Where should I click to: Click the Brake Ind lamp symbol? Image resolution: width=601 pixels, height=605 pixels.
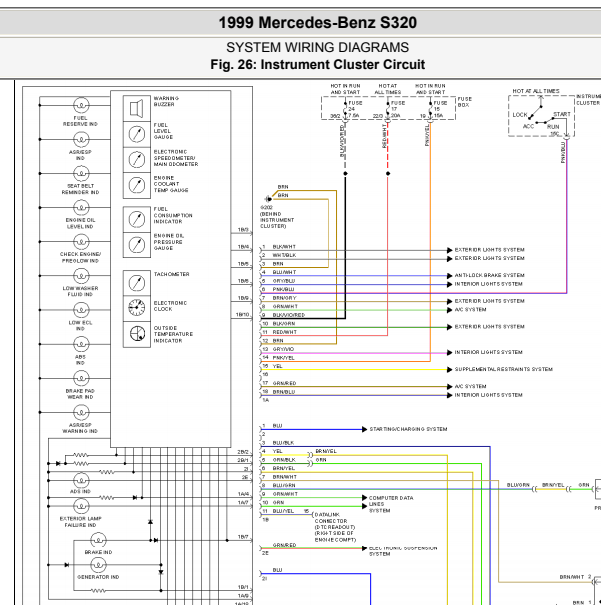point(98,540)
